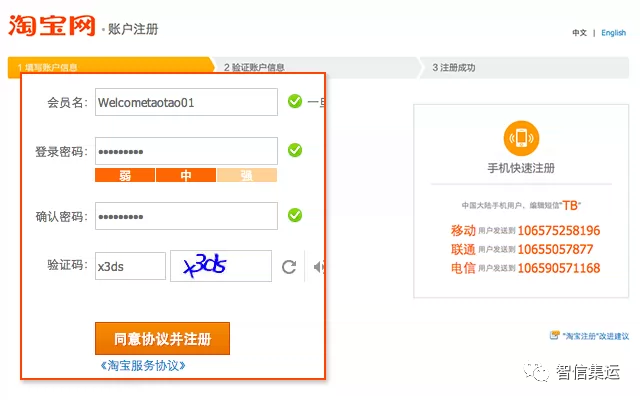This screenshot has width=640, height=400.
Task: Click the 验证码 captcha input box
Action: click(130, 266)
